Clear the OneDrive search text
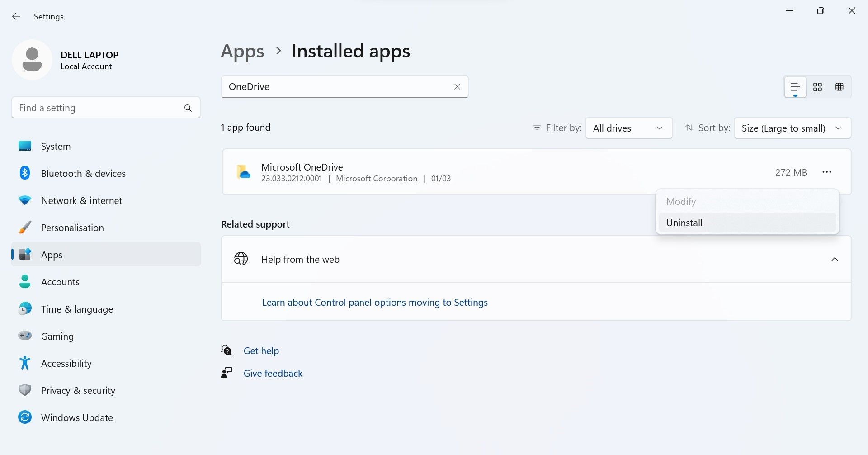868x455 pixels. point(457,86)
